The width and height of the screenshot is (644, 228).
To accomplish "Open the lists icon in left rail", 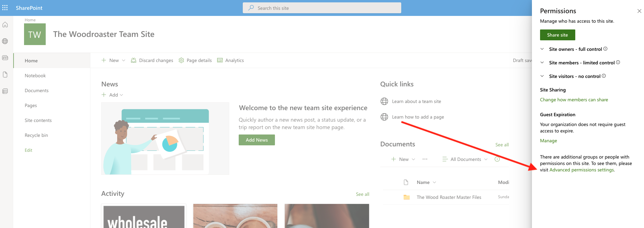I will point(5,91).
